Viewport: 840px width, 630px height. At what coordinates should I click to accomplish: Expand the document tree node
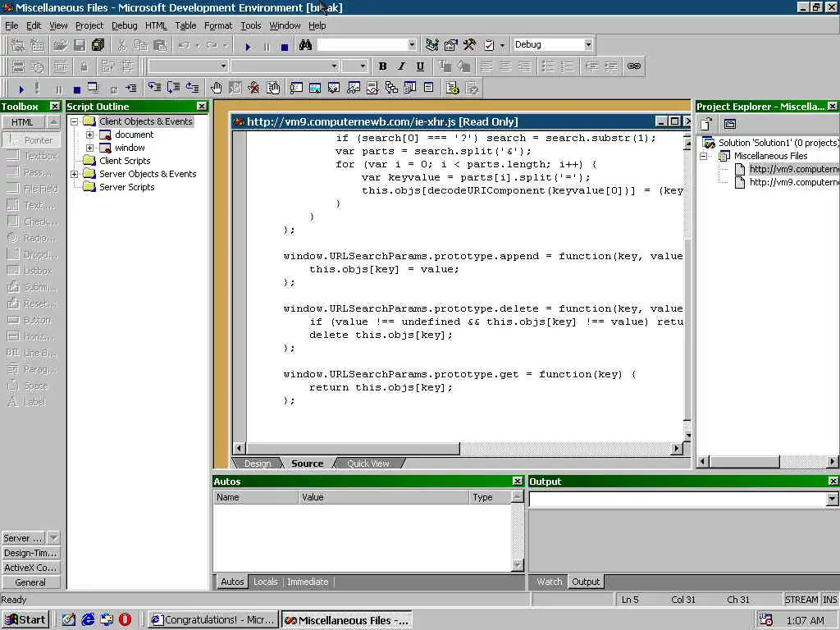[90, 135]
